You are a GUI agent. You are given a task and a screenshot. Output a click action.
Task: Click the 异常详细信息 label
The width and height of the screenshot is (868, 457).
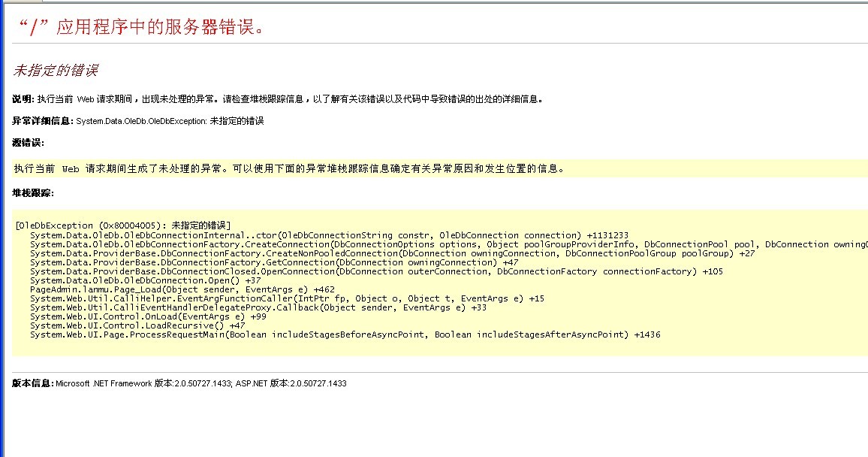[42, 121]
